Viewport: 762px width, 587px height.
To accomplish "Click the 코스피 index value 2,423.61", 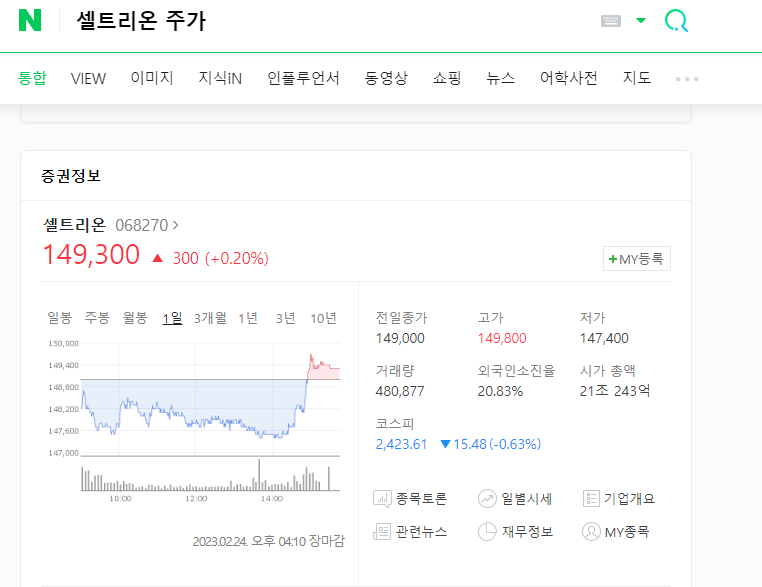I will click(x=401, y=444).
